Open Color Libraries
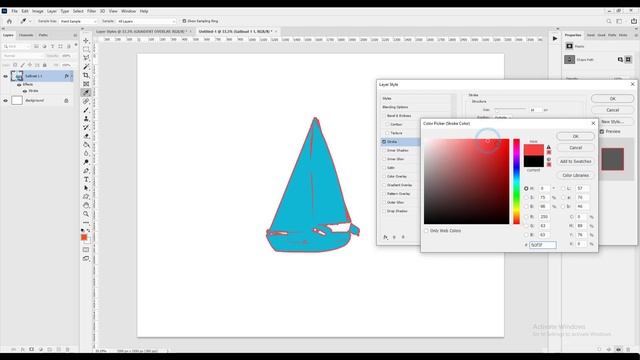640x360 pixels. coord(576,176)
